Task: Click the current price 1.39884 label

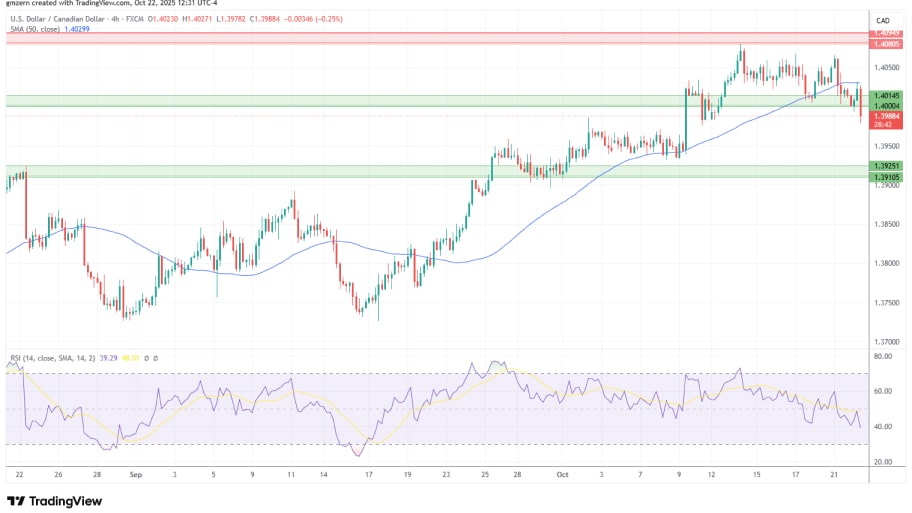Action: pyautogui.click(x=886, y=116)
